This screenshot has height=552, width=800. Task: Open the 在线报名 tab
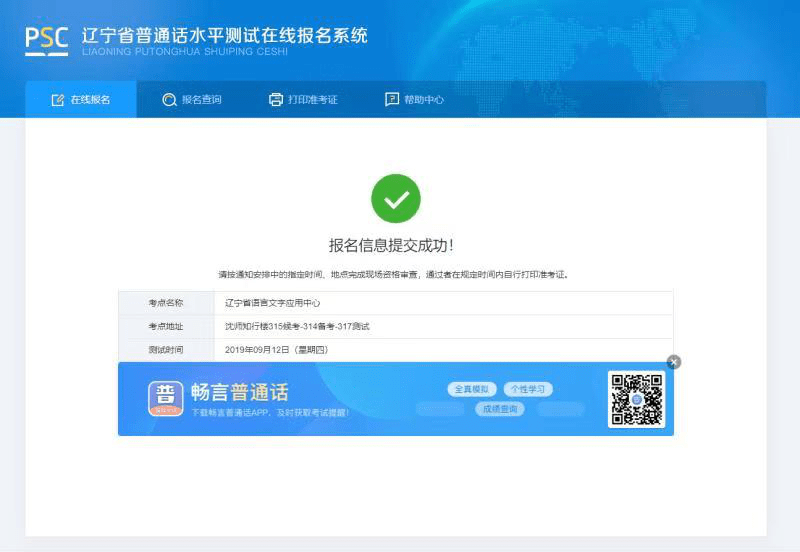tap(81, 99)
